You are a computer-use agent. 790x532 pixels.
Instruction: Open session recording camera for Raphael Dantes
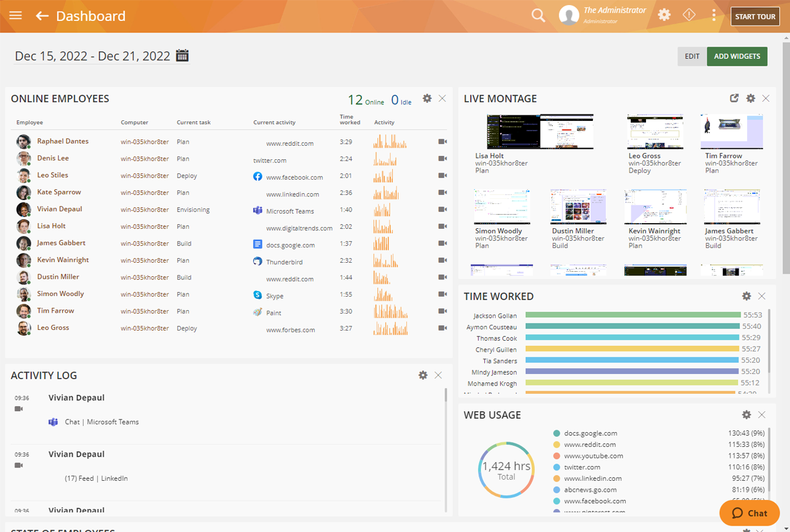pos(442,141)
